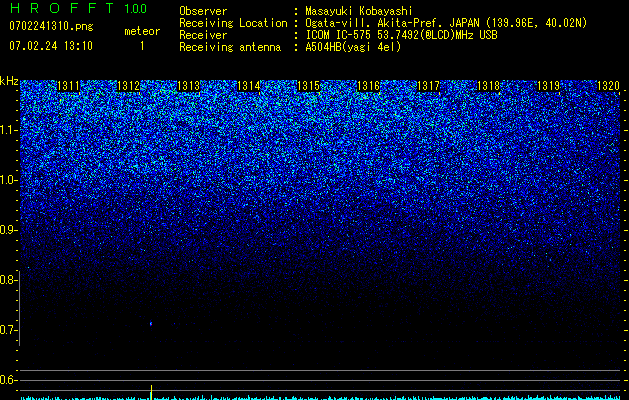Click the 1317 time marker
This screenshot has width=629, height=400.
coord(428,86)
